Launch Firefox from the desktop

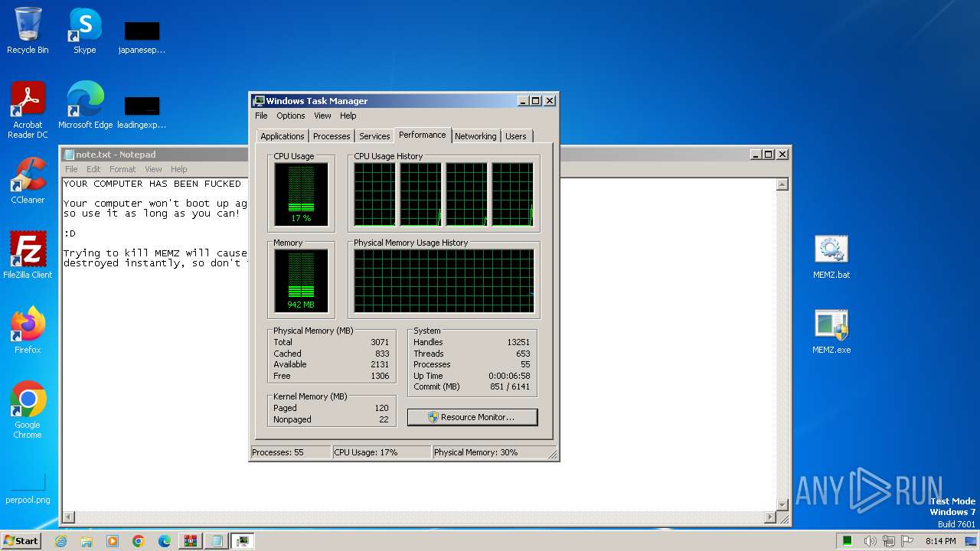click(x=28, y=330)
